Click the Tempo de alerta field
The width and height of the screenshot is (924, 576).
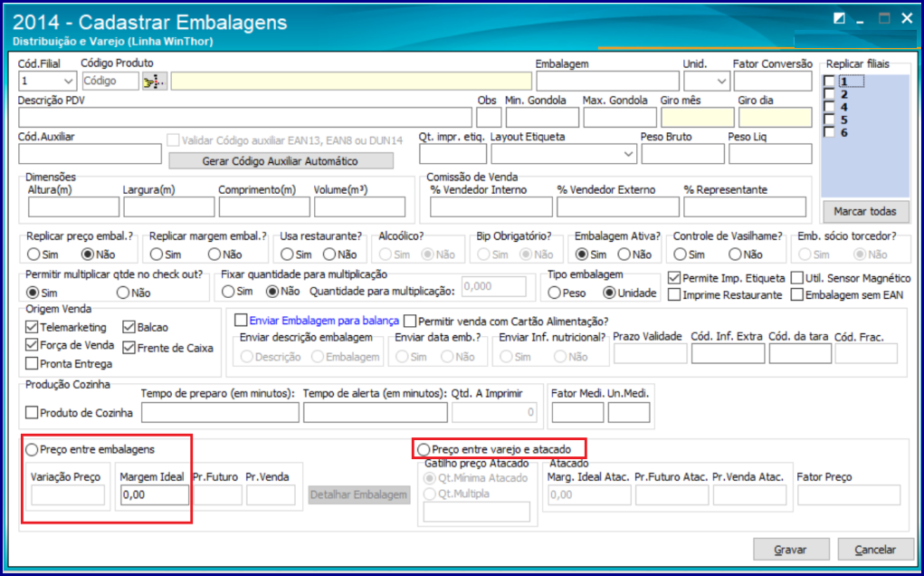[376, 413]
